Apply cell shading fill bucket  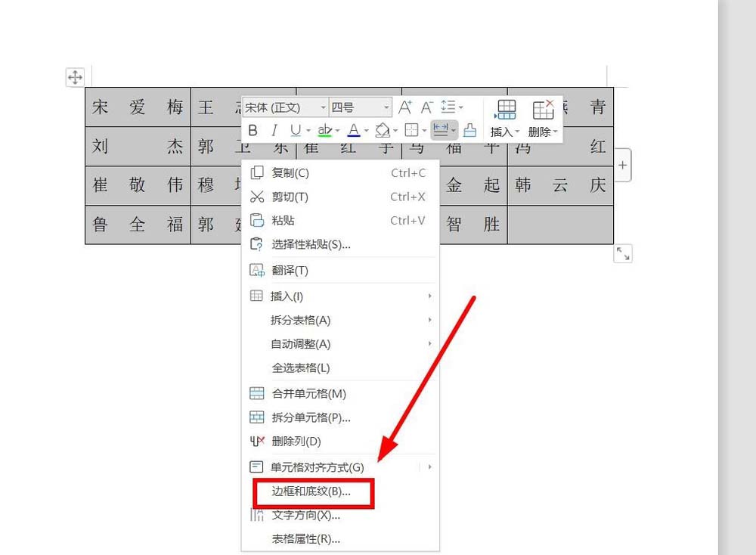(383, 130)
